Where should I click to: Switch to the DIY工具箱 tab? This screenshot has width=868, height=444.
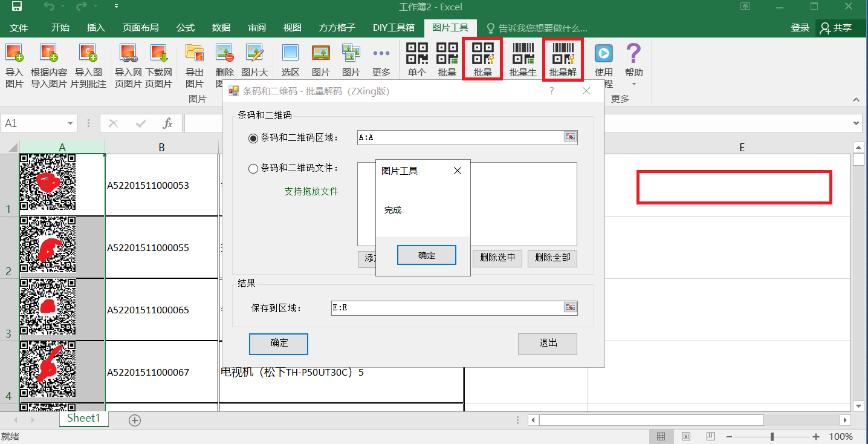click(x=394, y=28)
